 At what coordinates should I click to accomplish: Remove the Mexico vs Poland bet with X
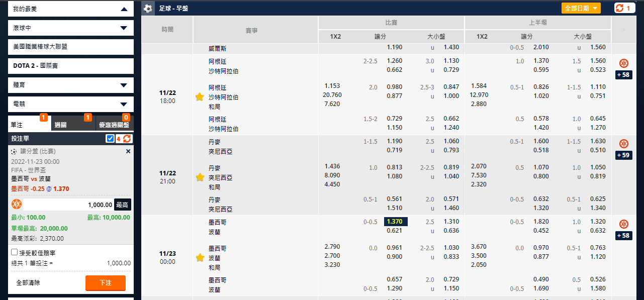pyautogui.click(x=128, y=151)
